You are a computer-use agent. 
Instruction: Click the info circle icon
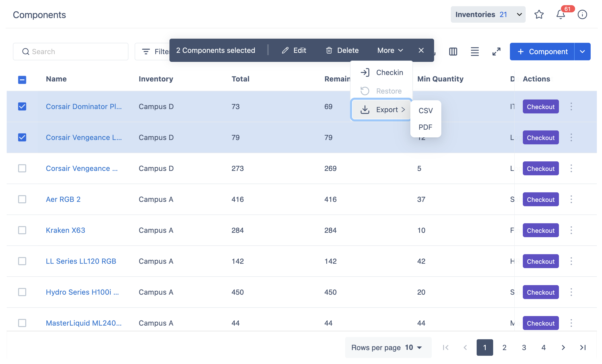(x=582, y=15)
